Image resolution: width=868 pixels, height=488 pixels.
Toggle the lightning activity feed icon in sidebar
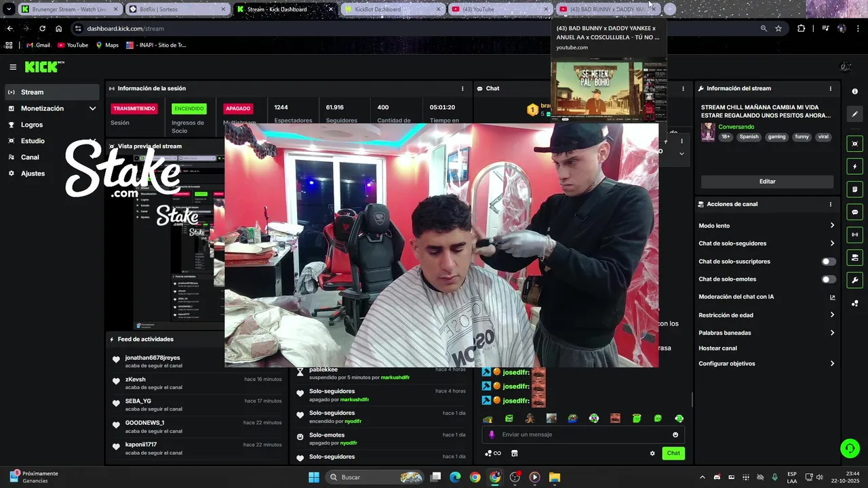point(854,167)
